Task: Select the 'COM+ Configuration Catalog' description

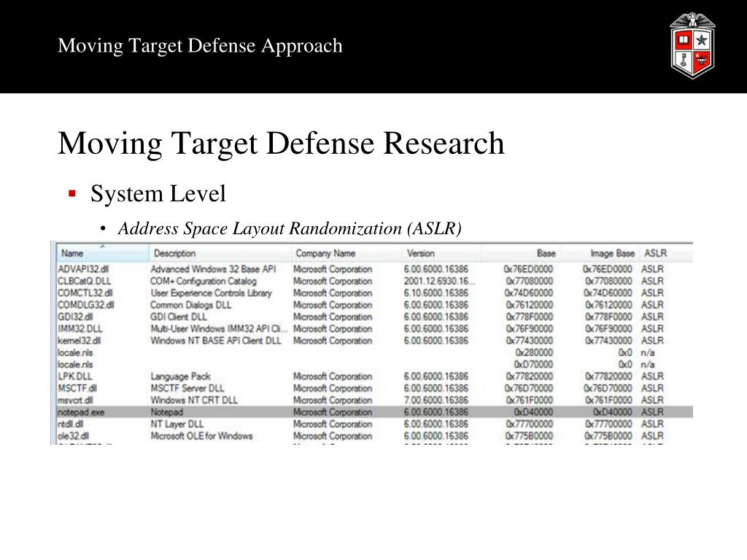Action: click(204, 281)
